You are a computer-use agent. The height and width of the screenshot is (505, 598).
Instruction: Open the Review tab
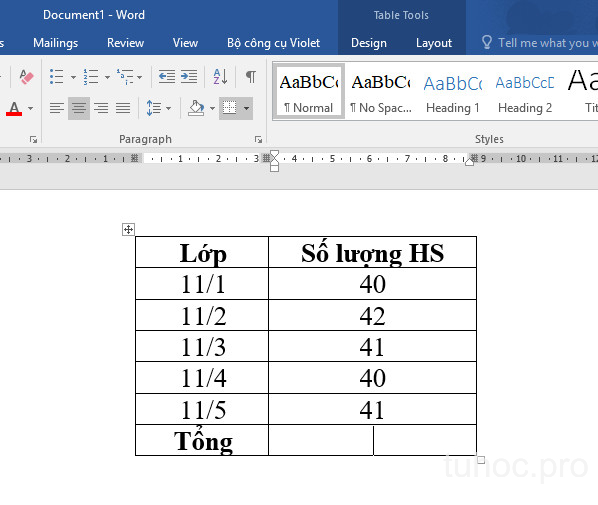(125, 43)
